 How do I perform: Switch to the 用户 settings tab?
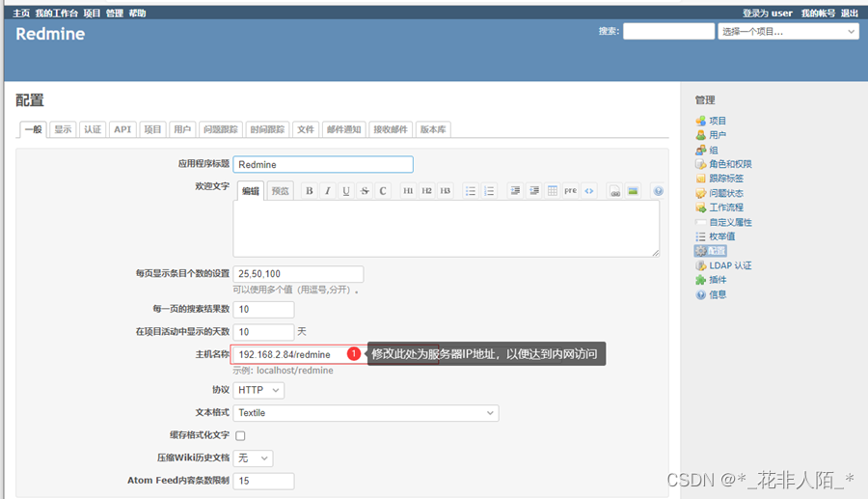[182, 129]
